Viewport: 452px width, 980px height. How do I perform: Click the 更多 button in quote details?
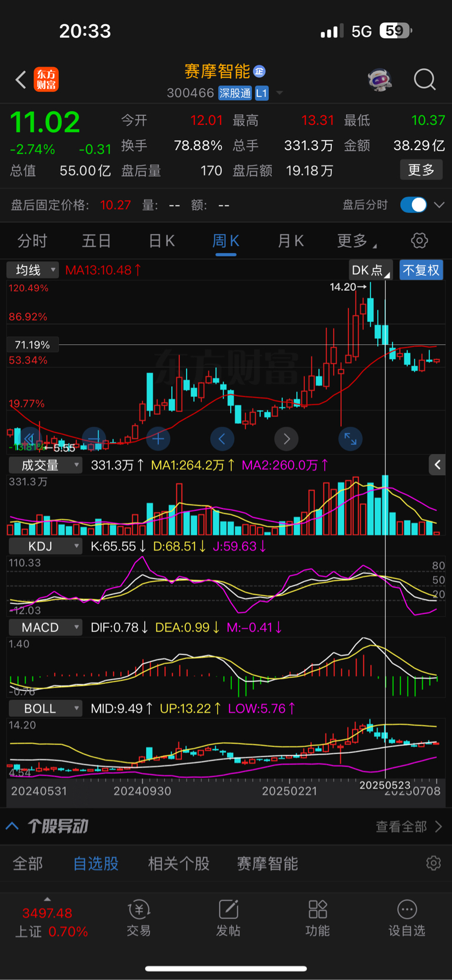click(421, 170)
